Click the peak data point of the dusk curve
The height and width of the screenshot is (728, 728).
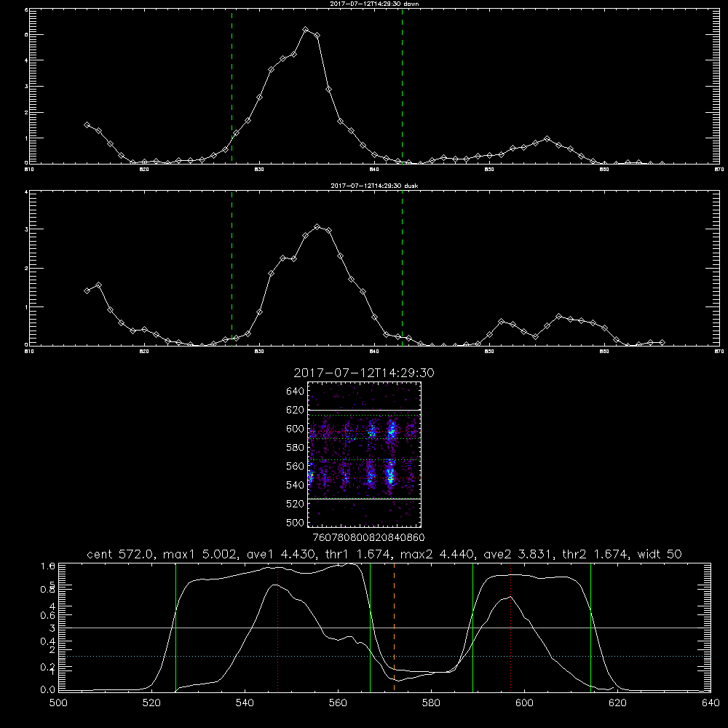click(x=317, y=227)
